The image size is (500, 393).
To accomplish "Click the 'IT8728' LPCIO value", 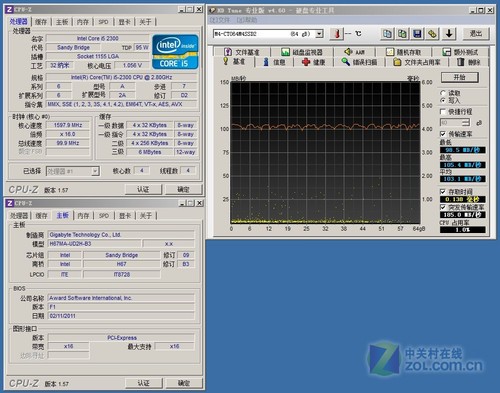I will point(122,274).
